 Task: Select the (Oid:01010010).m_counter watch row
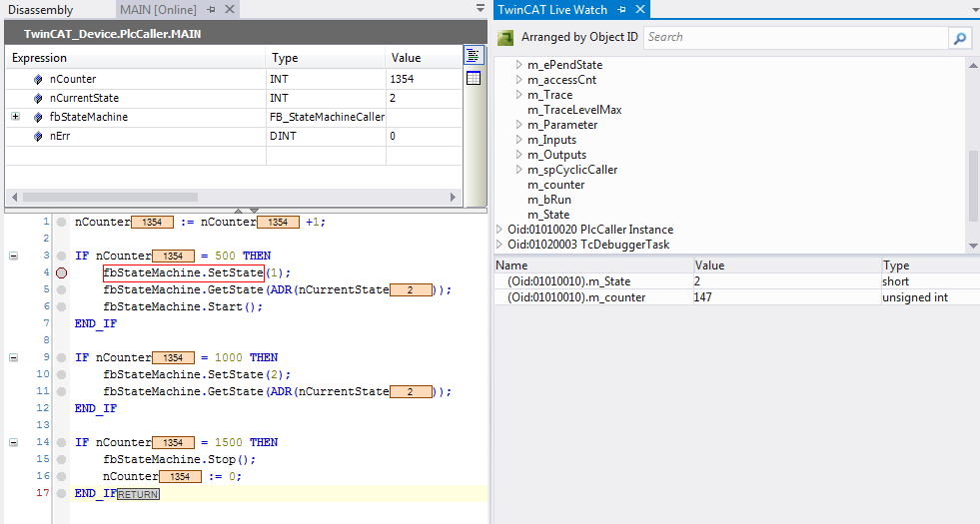pos(737,297)
